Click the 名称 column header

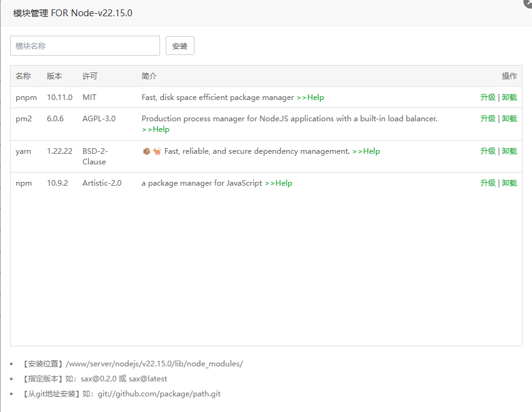pyautogui.click(x=23, y=76)
